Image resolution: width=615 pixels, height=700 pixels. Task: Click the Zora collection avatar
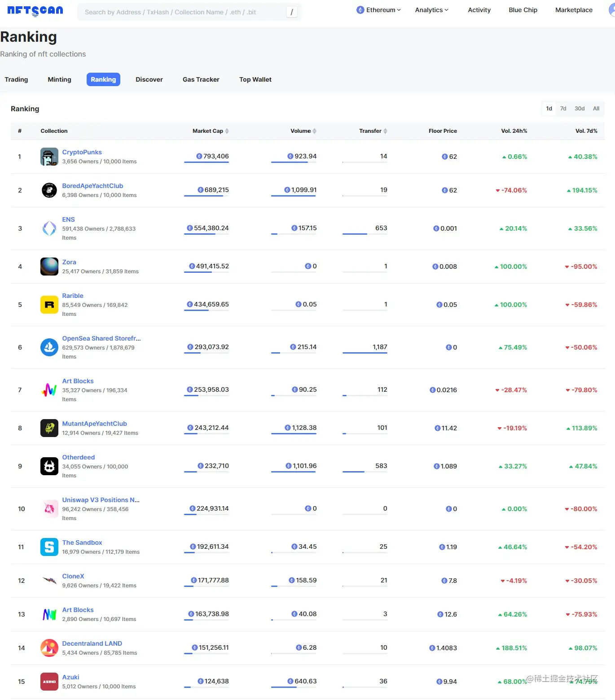[x=49, y=267]
